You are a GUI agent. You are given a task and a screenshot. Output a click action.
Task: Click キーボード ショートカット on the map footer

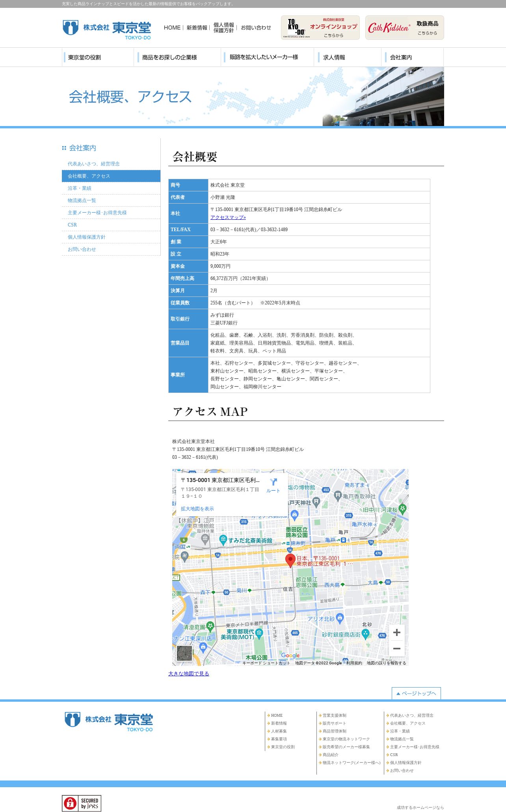point(266,663)
